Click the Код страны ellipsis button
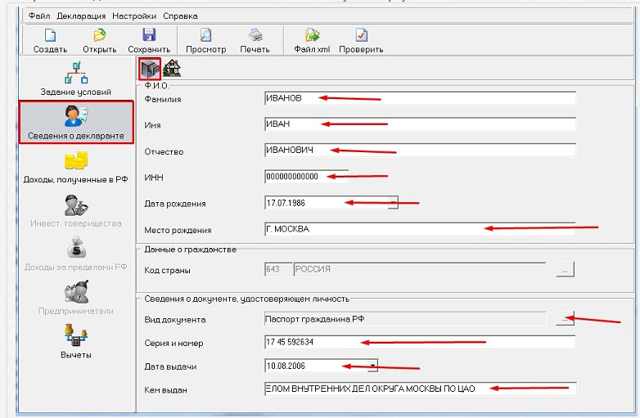The width and height of the screenshot is (640, 418). point(565,270)
